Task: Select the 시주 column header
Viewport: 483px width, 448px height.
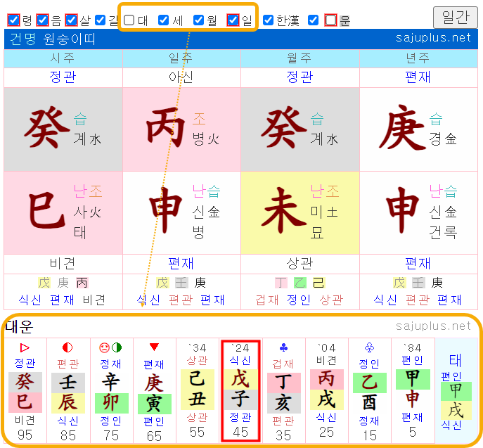Action: 63,58
